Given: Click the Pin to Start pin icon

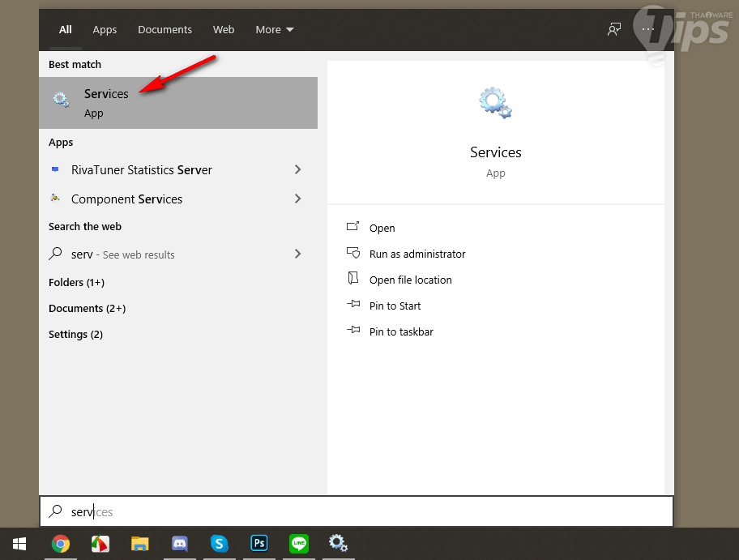Looking at the screenshot, I should click(x=353, y=304).
